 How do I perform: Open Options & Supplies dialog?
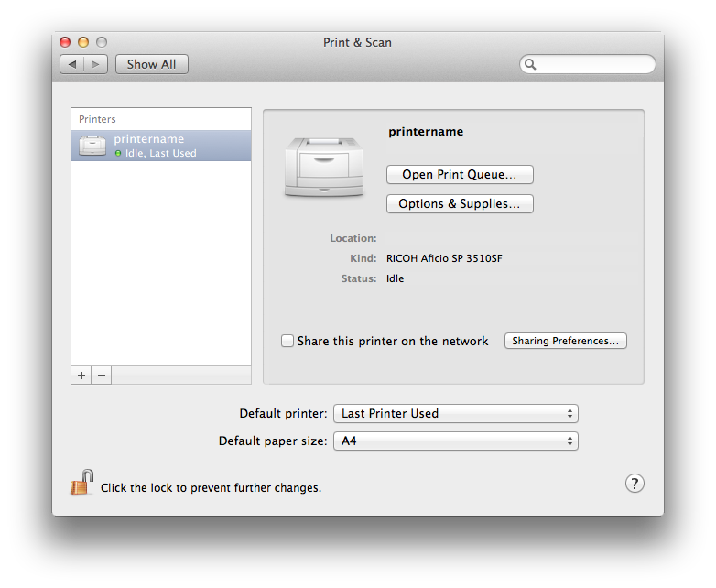click(460, 203)
